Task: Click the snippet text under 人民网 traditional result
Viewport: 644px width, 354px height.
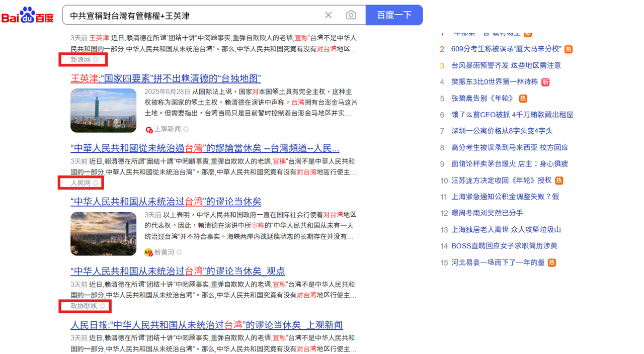Action: pos(214,167)
